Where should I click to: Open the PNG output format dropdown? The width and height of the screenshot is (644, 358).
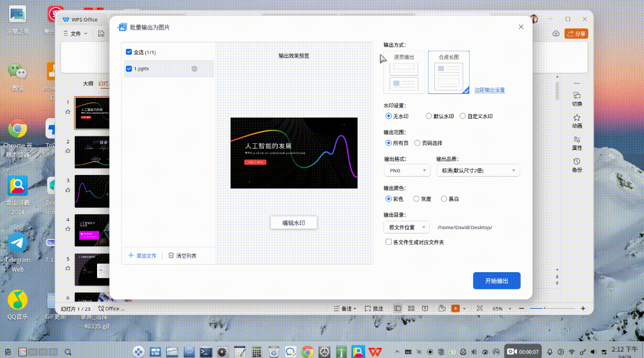point(407,170)
